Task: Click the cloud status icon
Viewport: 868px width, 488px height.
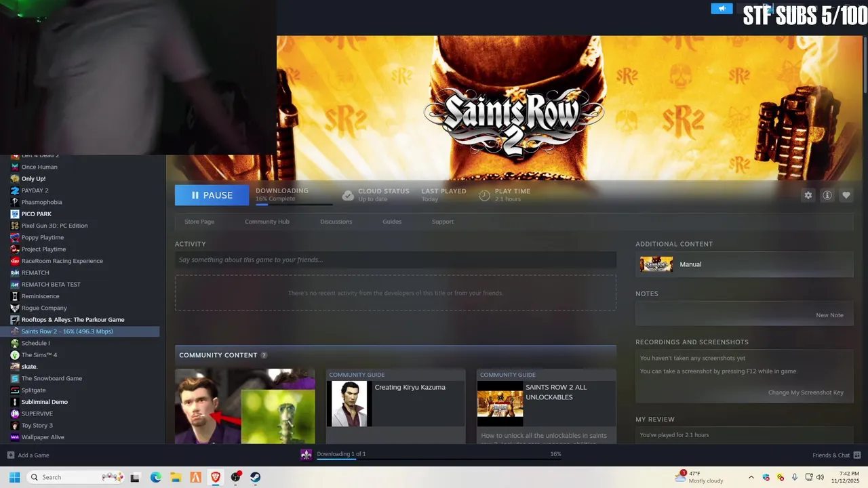Action: click(348, 195)
